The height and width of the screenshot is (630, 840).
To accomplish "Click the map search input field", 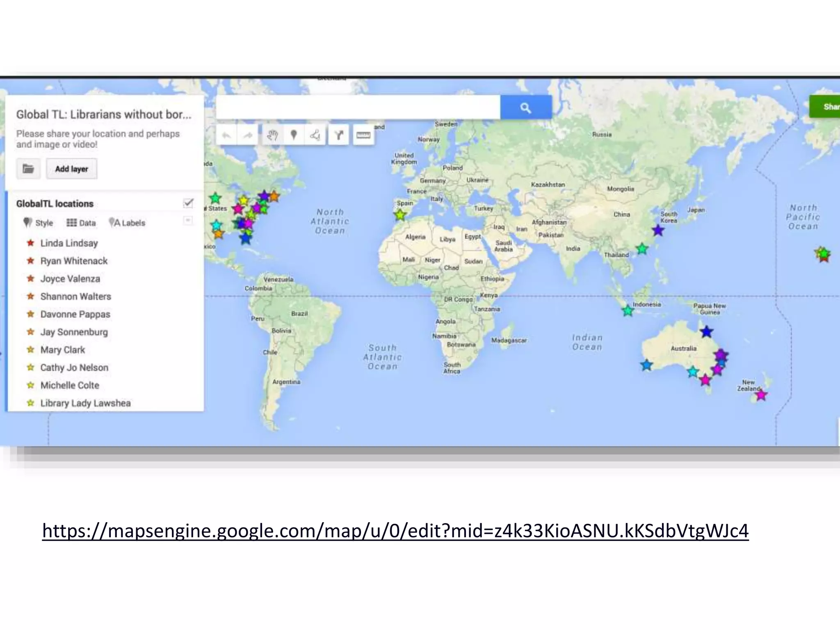I will (358, 107).
